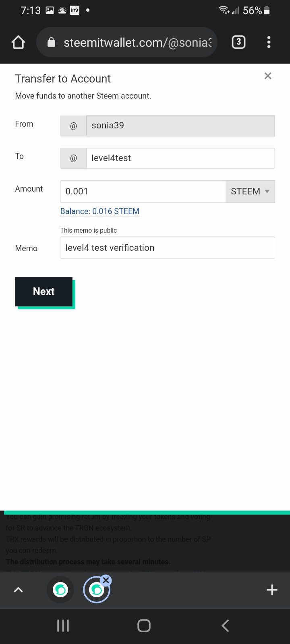Image resolution: width=290 pixels, height=644 pixels.
Task: Select the highlighted second Steemit tab
Action: pyautogui.click(x=96, y=590)
